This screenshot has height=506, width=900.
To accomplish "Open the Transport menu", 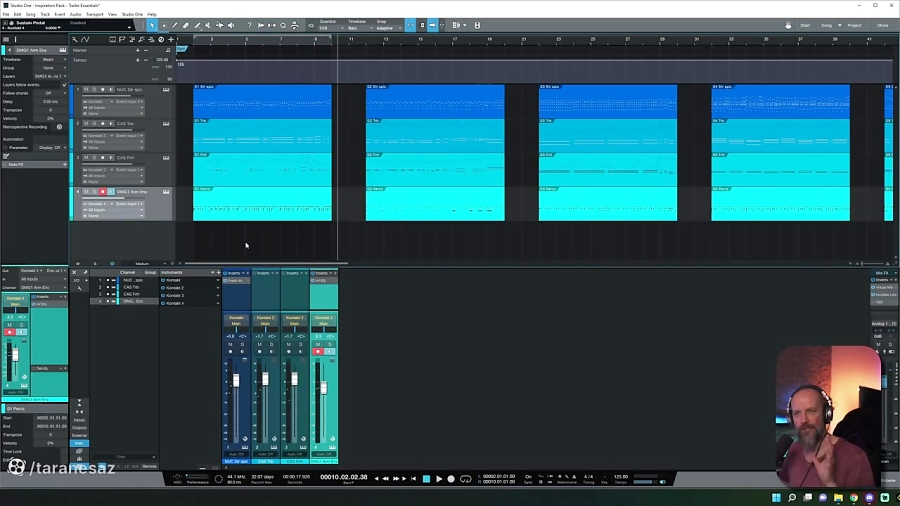I will (x=94, y=14).
